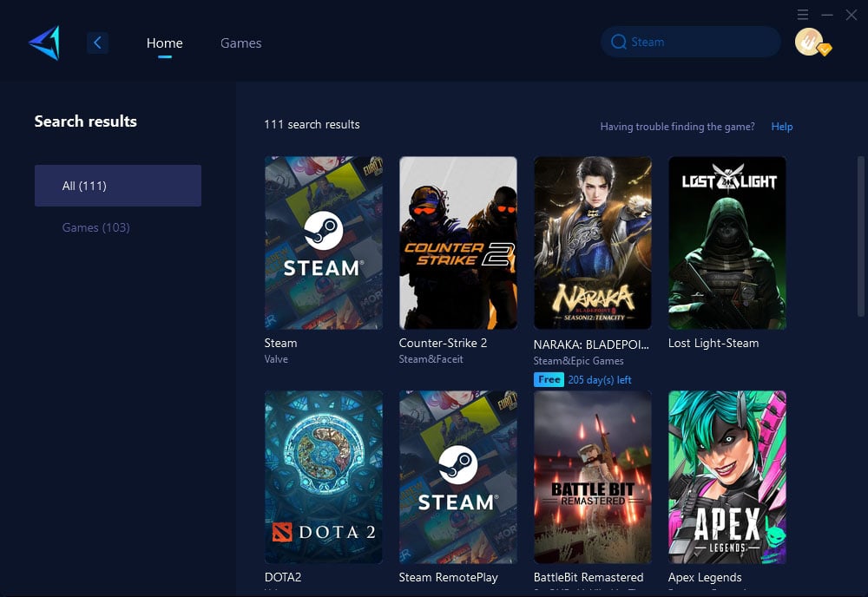The height and width of the screenshot is (597, 868).
Task: Select the Games (103) filter
Action: coord(95,227)
